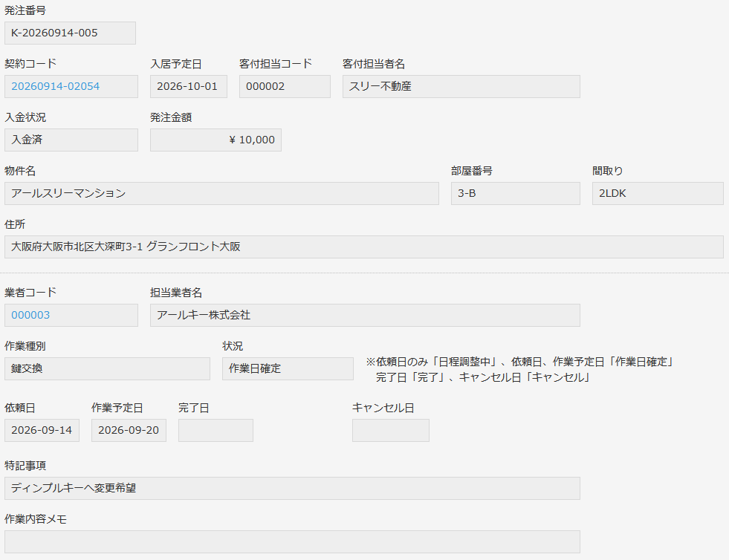Screen dimensions: 729x560
Task: Select the empty completion date field
Action: tap(216, 430)
